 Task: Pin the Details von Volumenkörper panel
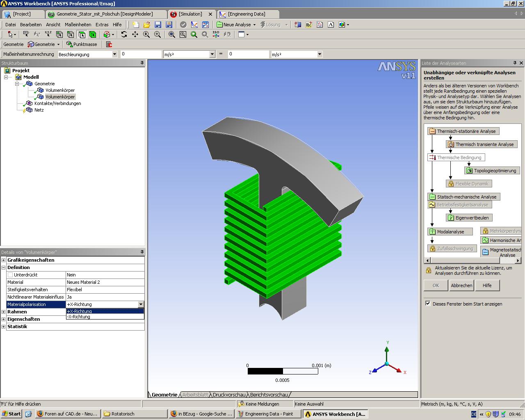coord(142,252)
